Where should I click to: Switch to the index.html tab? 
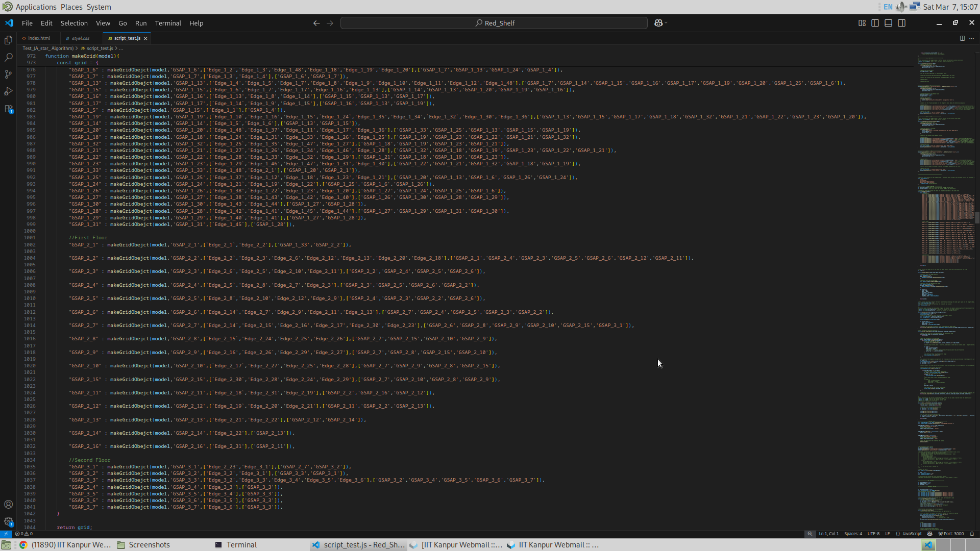[39, 38]
